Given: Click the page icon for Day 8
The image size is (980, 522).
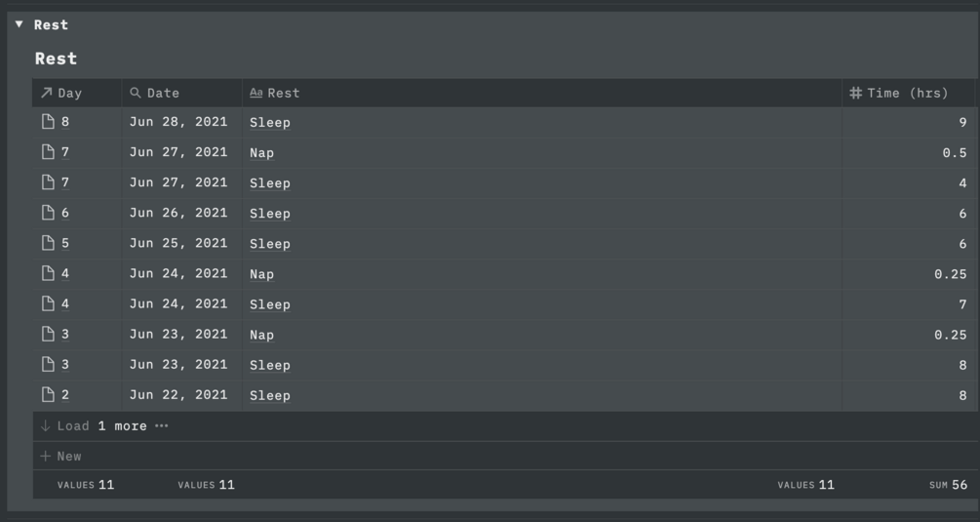Looking at the screenshot, I should (48, 122).
